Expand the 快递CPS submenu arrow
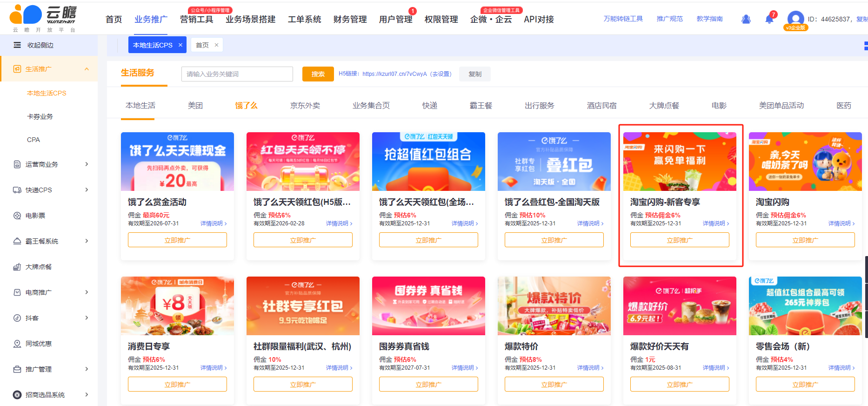Image resolution: width=868 pixels, height=406 pixels. click(x=87, y=190)
